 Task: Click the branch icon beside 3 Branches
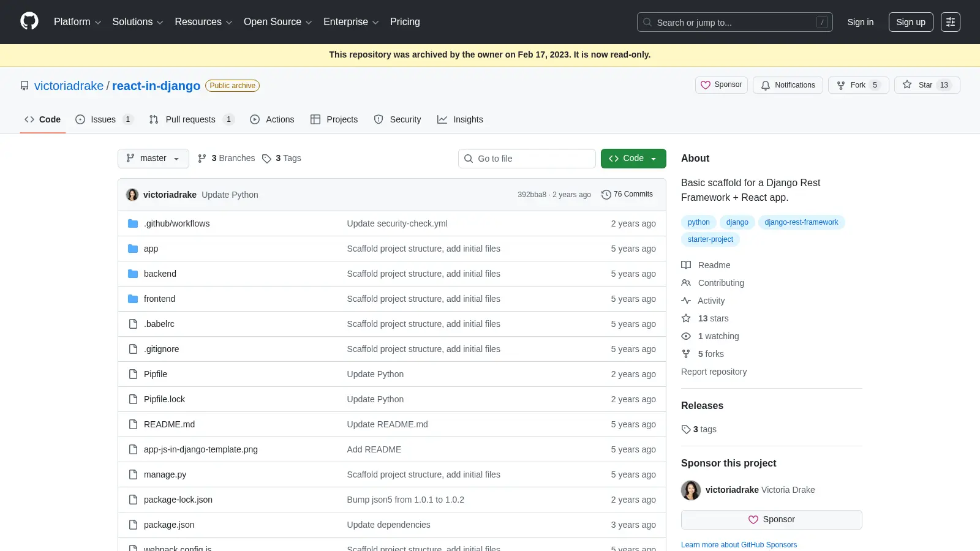point(202,158)
